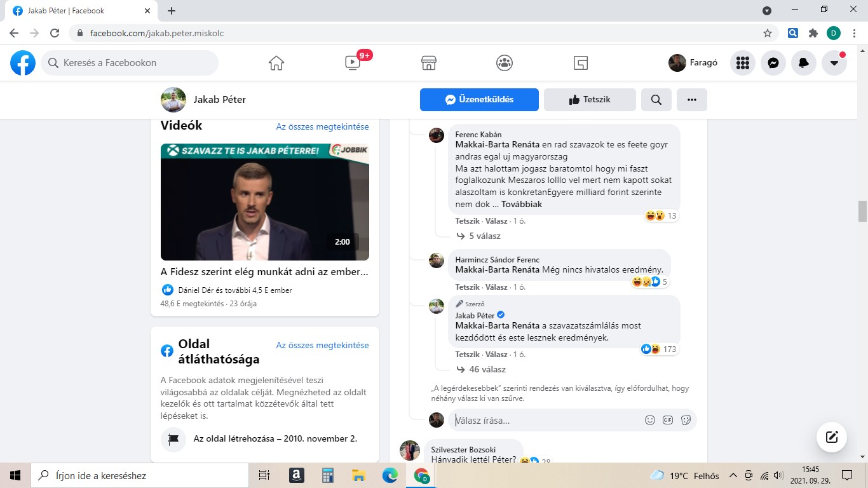This screenshot has height=488, width=868.
Task: Expand '46 válasz' replies
Action: (487, 369)
